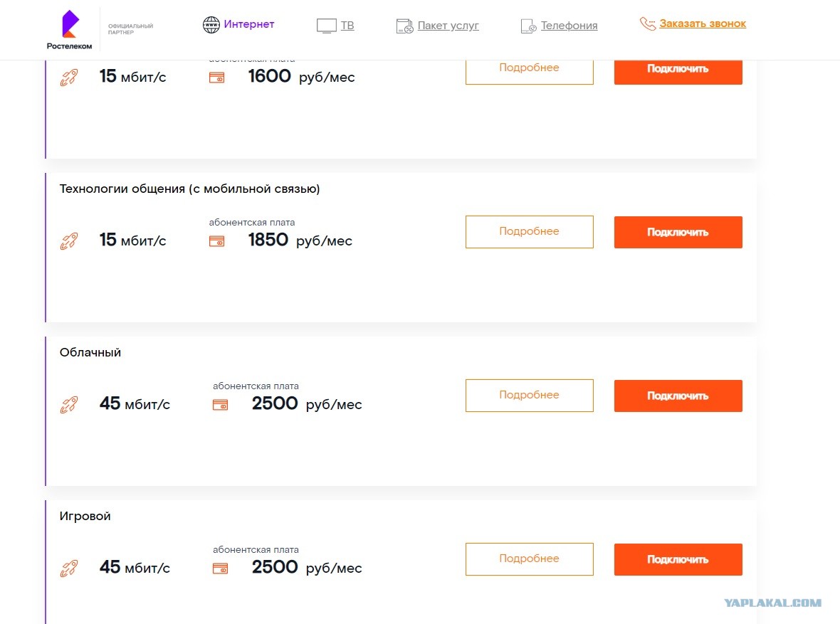
Task: View details of the Облачный plan
Action: coord(530,396)
